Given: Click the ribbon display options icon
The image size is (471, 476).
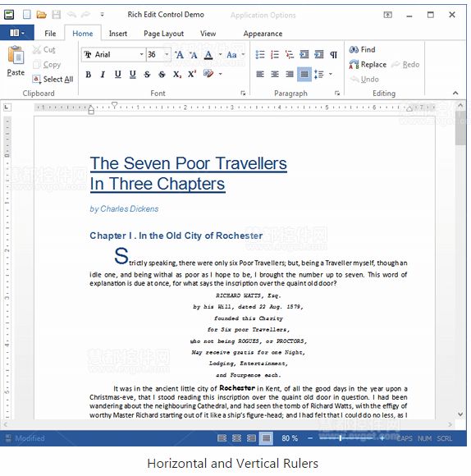Looking at the screenshot, I should pyautogui.click(x=387, y=15).
